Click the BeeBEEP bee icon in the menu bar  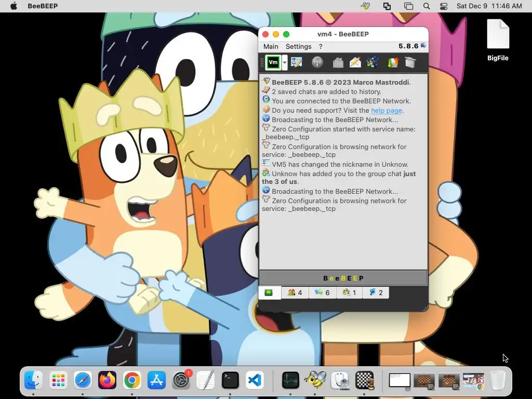click(x=365, y=6)
